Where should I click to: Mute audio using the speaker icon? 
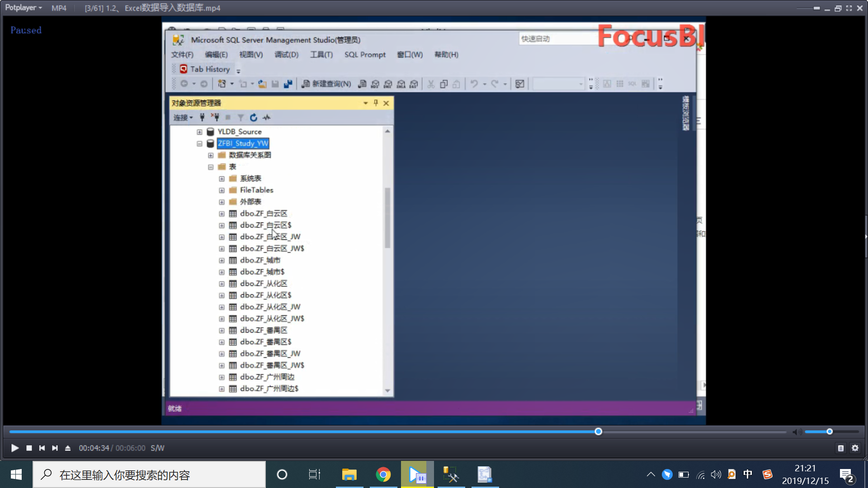797,432
